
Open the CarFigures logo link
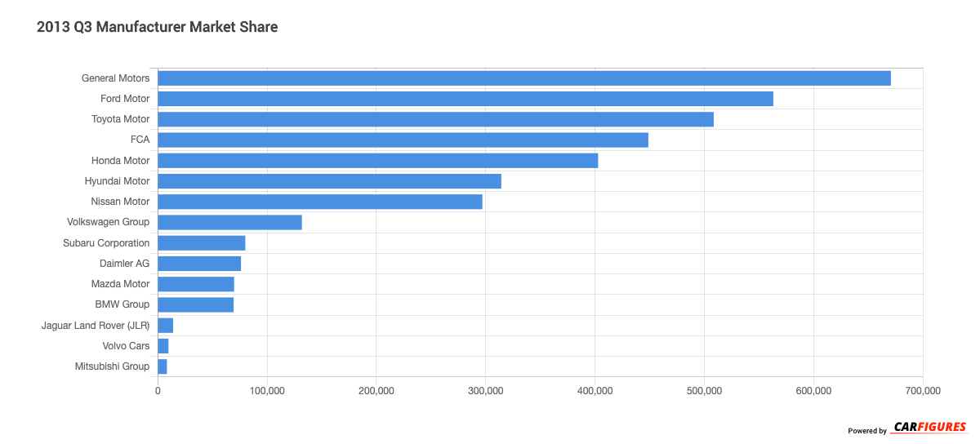[x=930, y=427]
